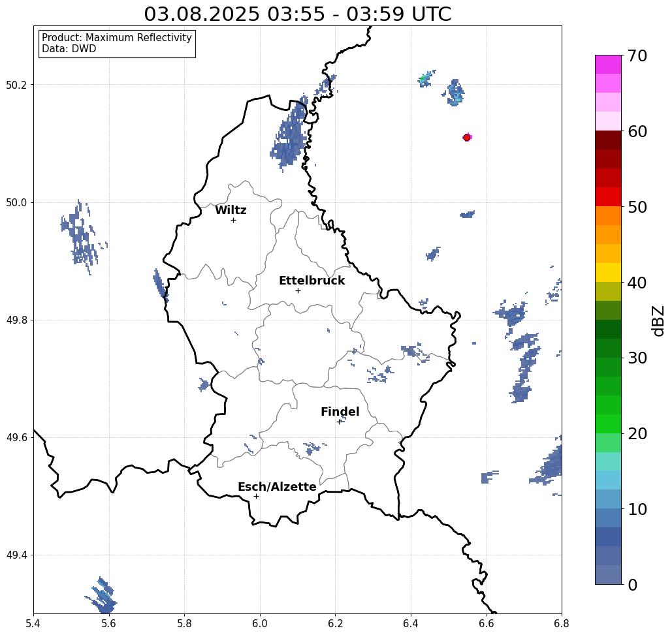Click the colorbar tick label 40
The image size is (672, 635).
click(637, 283)
